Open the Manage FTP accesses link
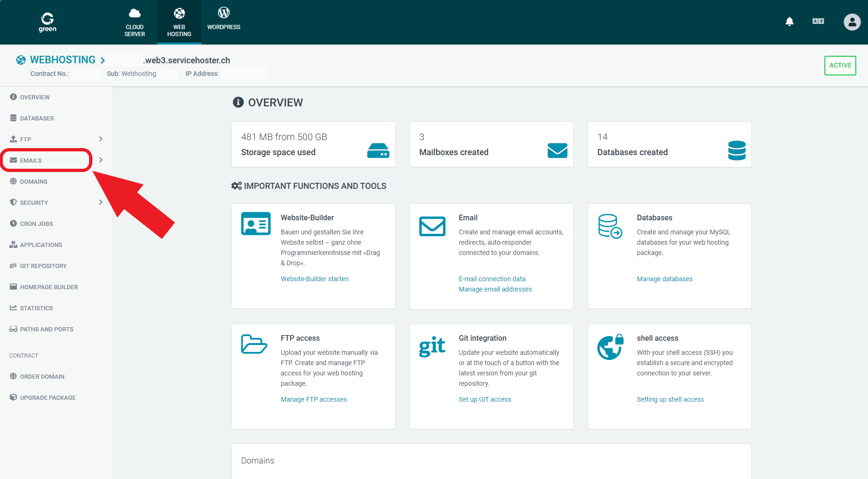 (314, 399)
